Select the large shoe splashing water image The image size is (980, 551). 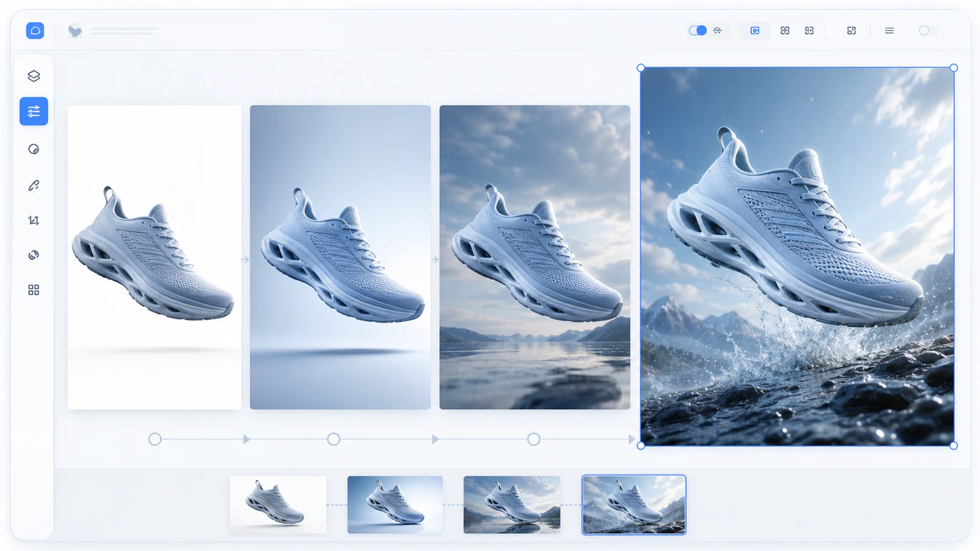pyautogui.click(x=797, y=257)
